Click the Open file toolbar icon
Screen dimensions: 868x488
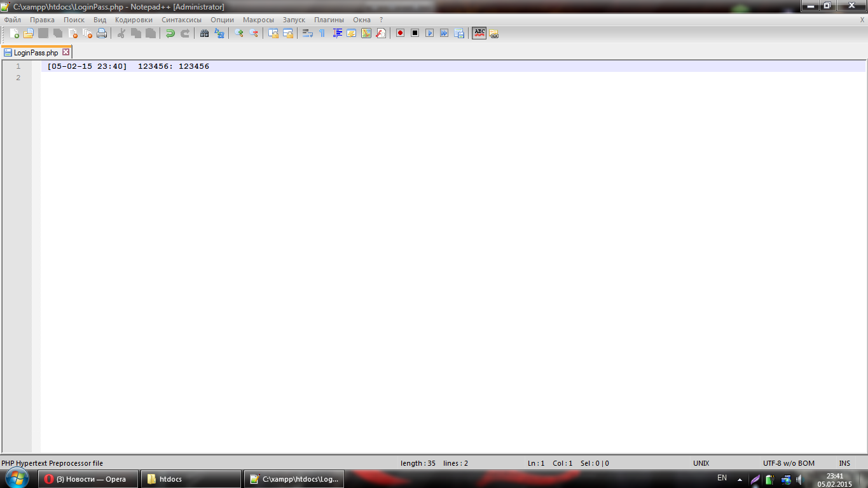tap(29, 33)
